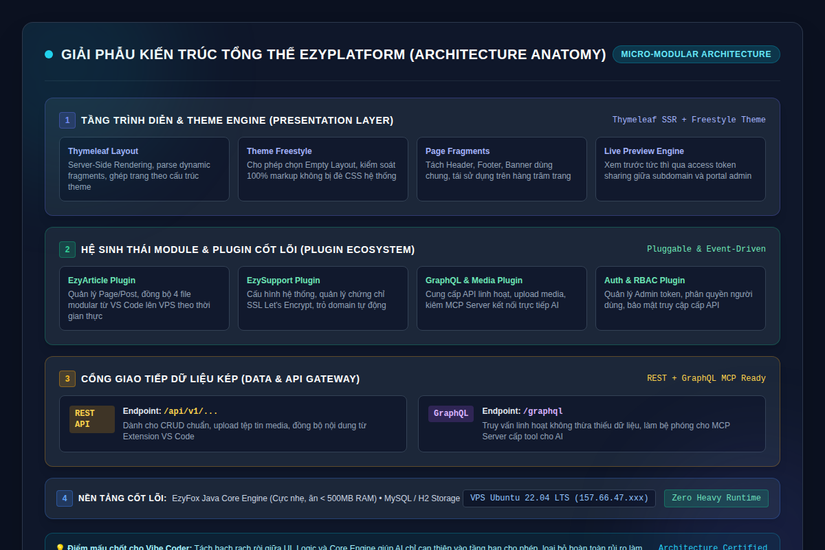Click the Data & API Gateway heading
Screen dimensions: 825x550
(220, 378)
